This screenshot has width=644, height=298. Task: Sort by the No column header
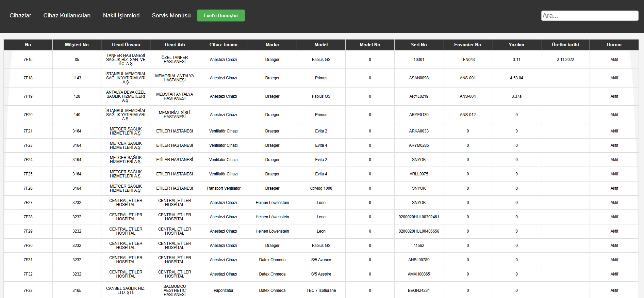pos(28,45)
